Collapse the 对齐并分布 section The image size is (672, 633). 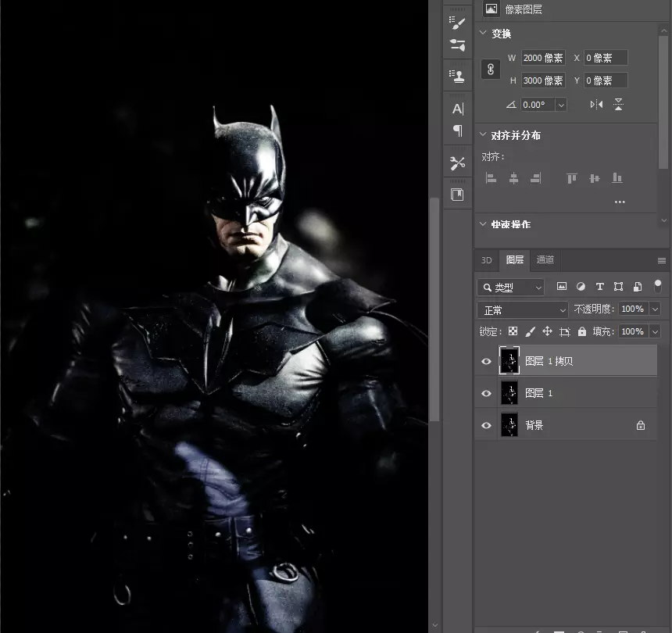point(483,134)
